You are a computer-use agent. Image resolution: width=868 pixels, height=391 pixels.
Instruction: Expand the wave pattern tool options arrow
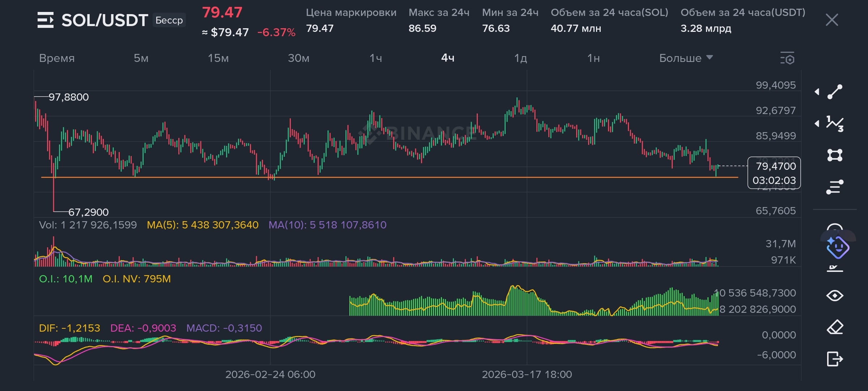[x=817, y=124]
